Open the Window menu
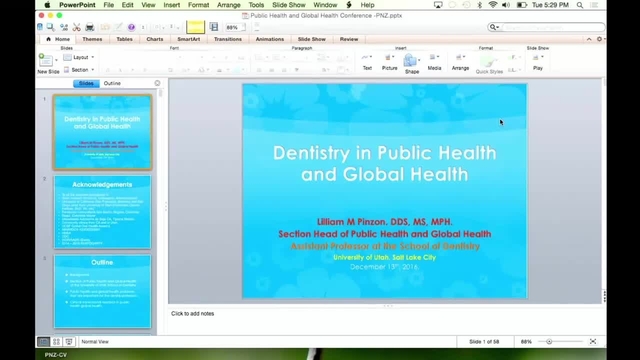Image resolution: width=640 pixels, height=360 pixels. coord(325,5)
